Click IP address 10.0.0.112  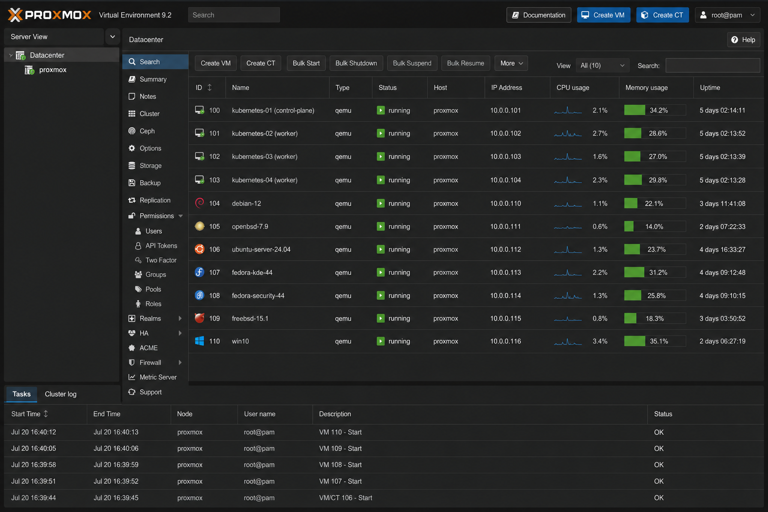point(505,249)
